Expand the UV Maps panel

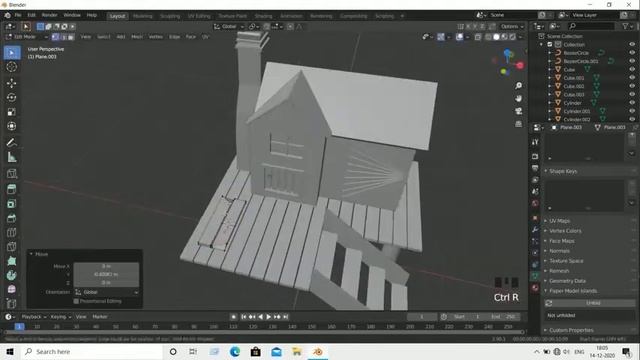point(559,221)
